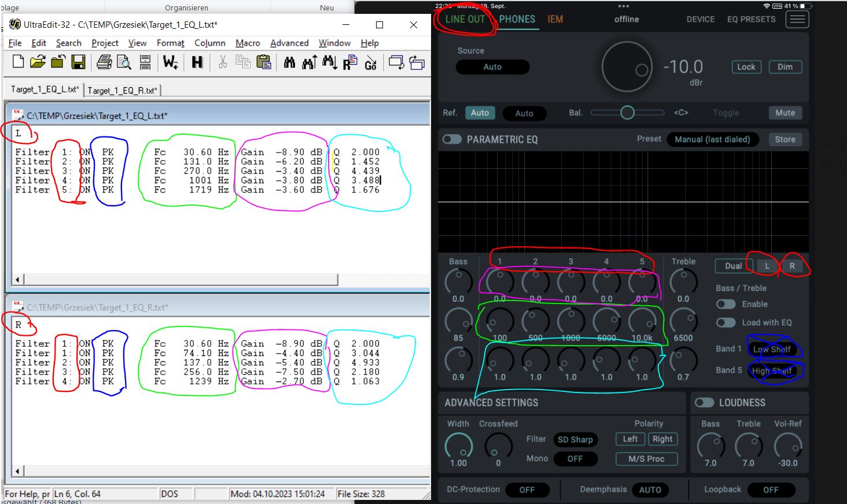Click the balance slider handle
The width and height of the screenshot is (847, 504).
coord(627,113)
